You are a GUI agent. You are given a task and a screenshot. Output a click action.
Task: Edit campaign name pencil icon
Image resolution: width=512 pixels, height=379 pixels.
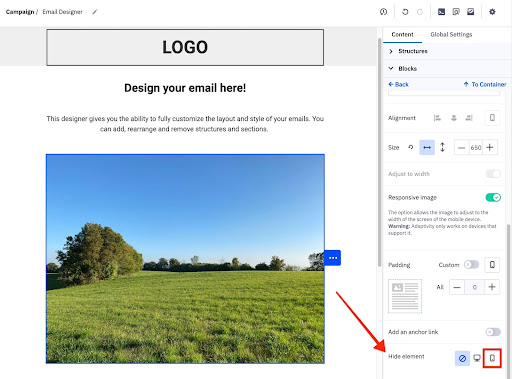[95, 12]
